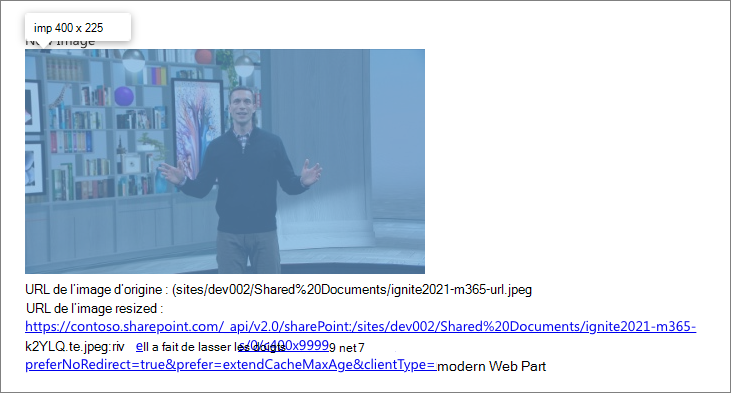Open the preferNoRedirect=true link line

coord(231,365)
